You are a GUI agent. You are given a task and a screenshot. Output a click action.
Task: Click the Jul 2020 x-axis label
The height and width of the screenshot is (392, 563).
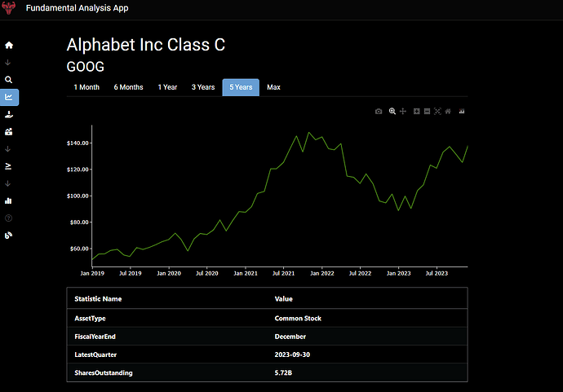[206, 273]
